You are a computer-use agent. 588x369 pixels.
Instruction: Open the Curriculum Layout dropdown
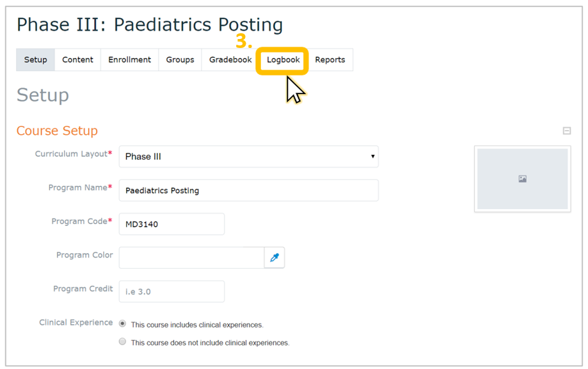(249, 157)
